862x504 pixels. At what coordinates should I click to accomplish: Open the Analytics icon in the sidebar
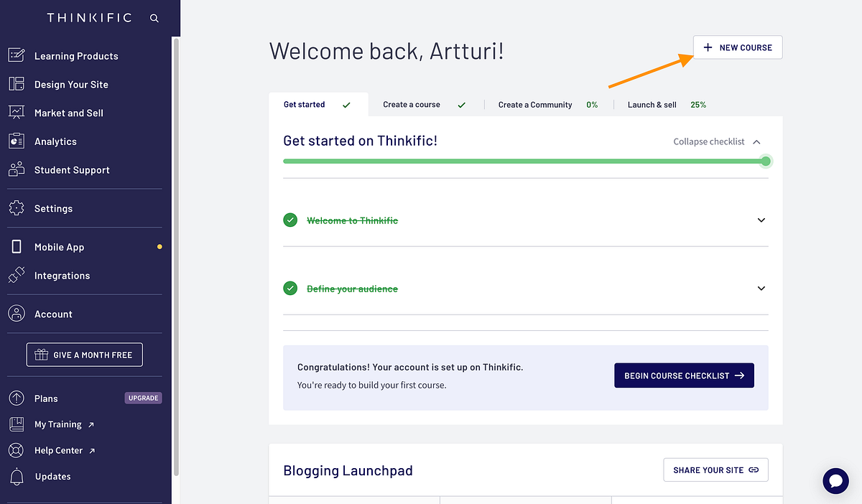[x=17, y=141]
